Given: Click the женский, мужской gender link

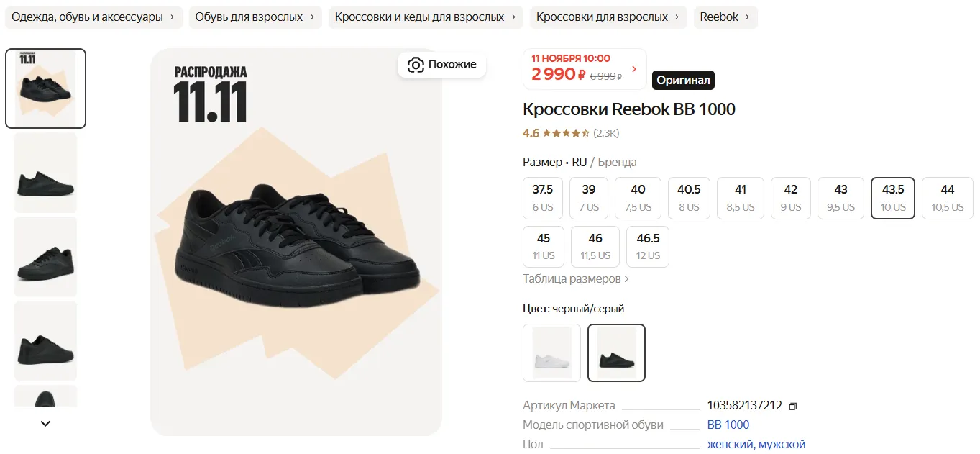Looking at the screenshot, I should (x=756, y=445).
